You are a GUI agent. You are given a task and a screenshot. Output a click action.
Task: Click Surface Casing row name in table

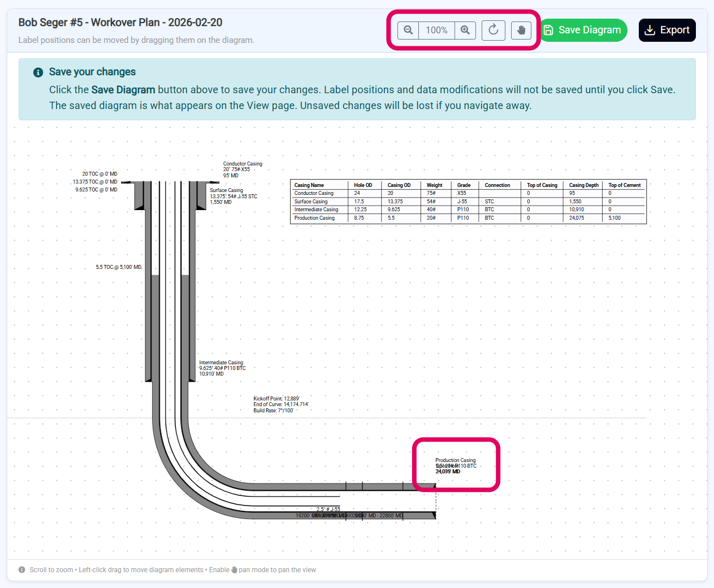click(x=311, y=202)
